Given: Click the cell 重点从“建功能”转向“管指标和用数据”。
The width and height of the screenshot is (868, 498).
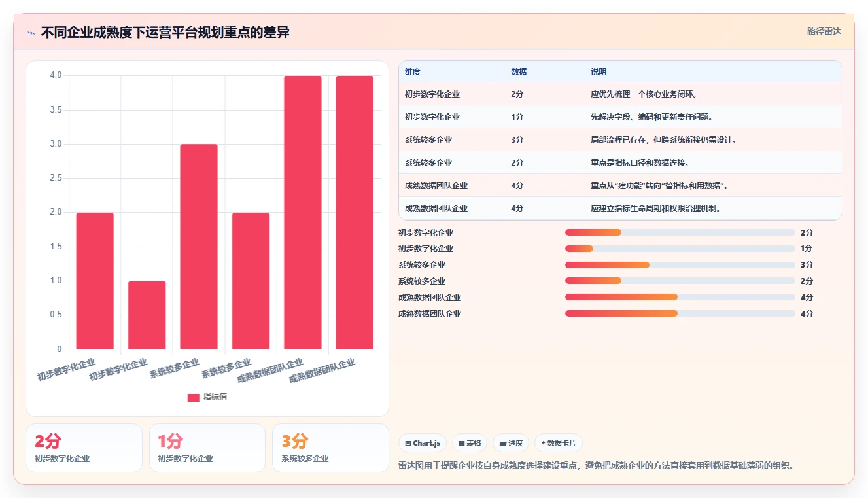Looking at the screenshot, I should tap(659, 186).
